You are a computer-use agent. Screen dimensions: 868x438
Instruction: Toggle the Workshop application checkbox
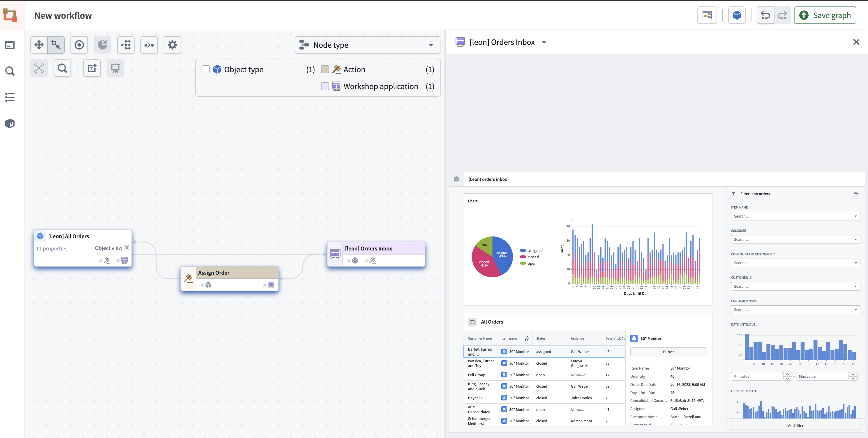(325, 86)
